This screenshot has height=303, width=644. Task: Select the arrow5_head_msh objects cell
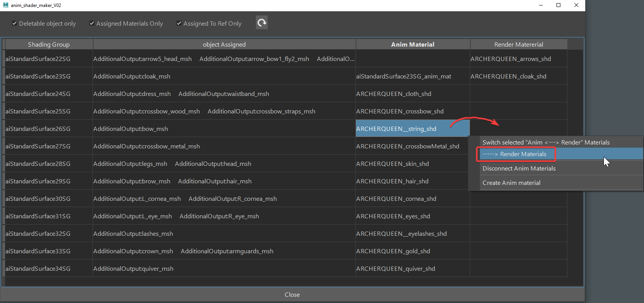224,59
